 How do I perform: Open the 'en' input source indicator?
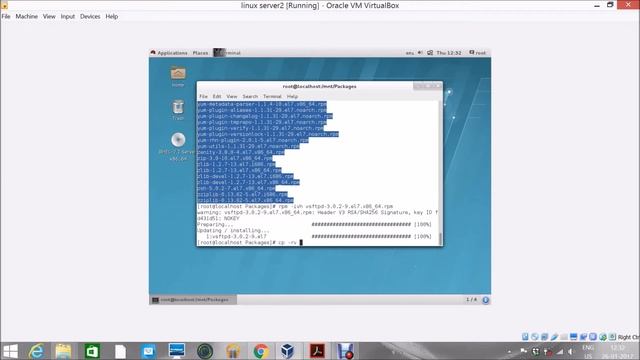(x=409, y=53)
